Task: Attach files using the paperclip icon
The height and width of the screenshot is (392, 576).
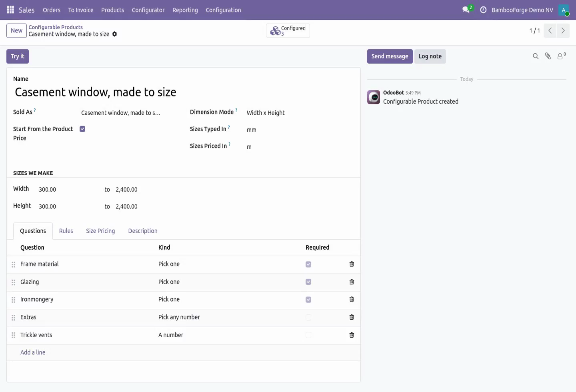Action: point(548,56)
